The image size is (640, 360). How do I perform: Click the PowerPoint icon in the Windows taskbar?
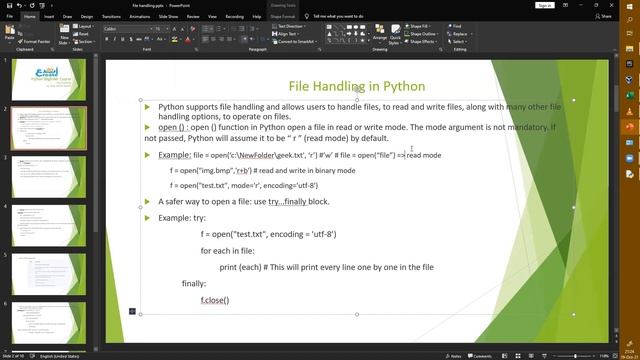tap(629, 127)
